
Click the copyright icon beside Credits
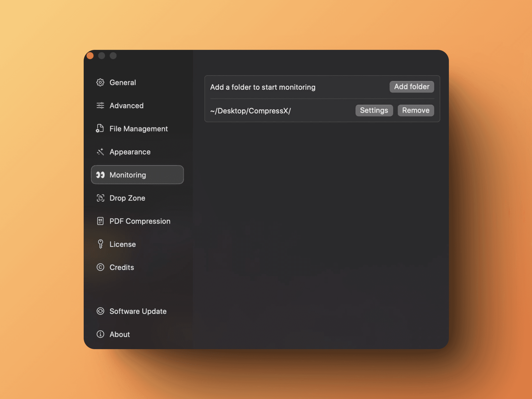pyautogui.click(x=100, y=267)
